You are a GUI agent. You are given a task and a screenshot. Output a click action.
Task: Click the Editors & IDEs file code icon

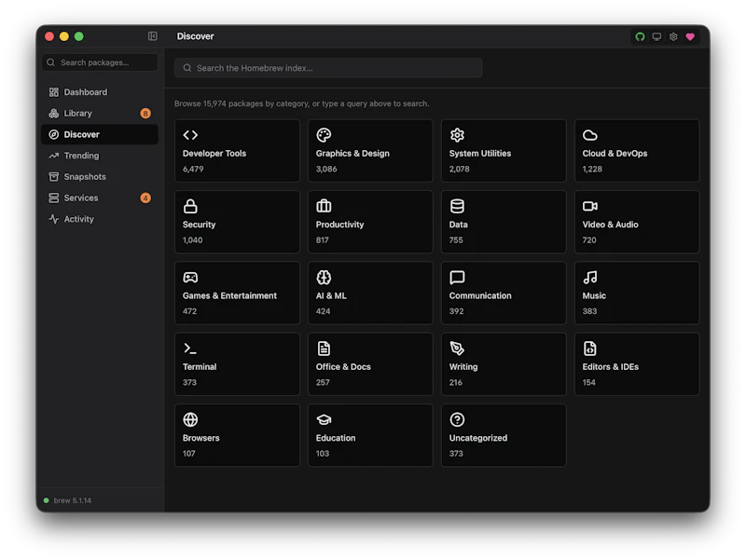click(x=590, y=348)
